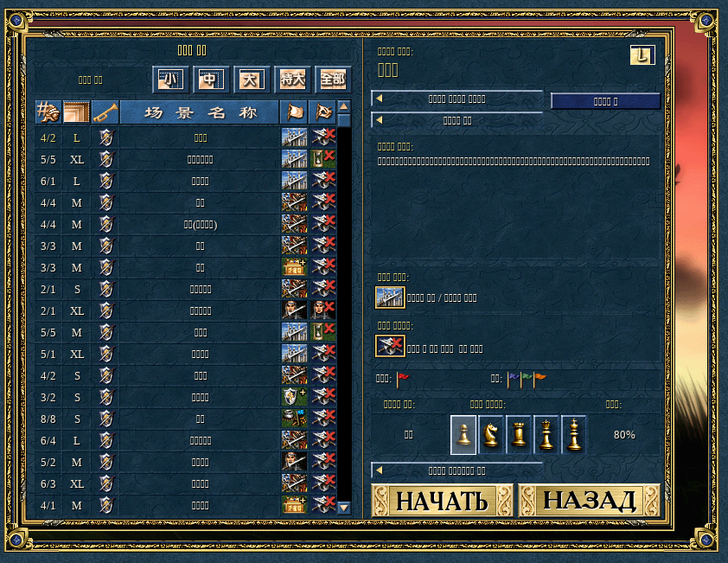Click scroll-up arrow of scenario list
This screenshot has height=563, width=728.
point(344,107)
